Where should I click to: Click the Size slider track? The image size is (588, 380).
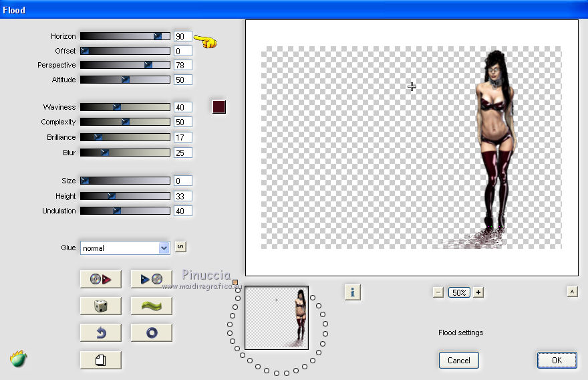click(x=125, y=181)
